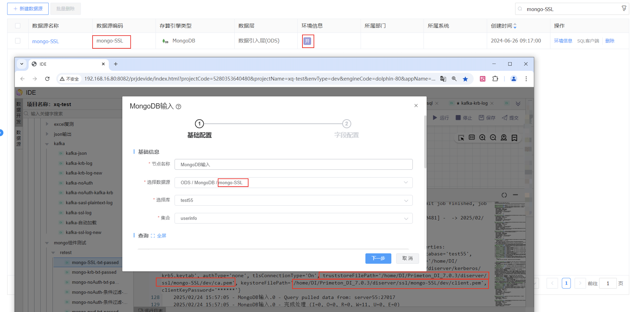Click the filter funnel icon in search box

point(624,9)
